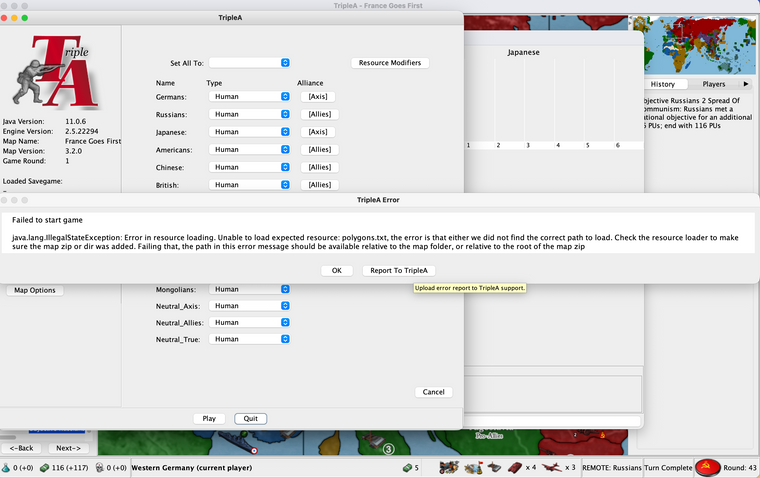Click the Engine Version value 2.5.22294

point(82,131)
